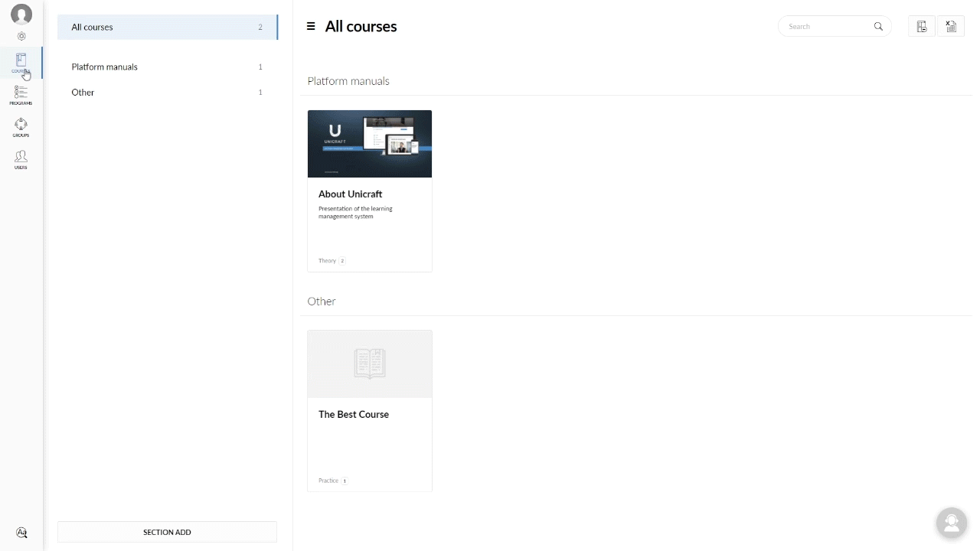The height and width of the screenshot is (551, 980).
Task: Click The Best Course title
Action: 354,415
